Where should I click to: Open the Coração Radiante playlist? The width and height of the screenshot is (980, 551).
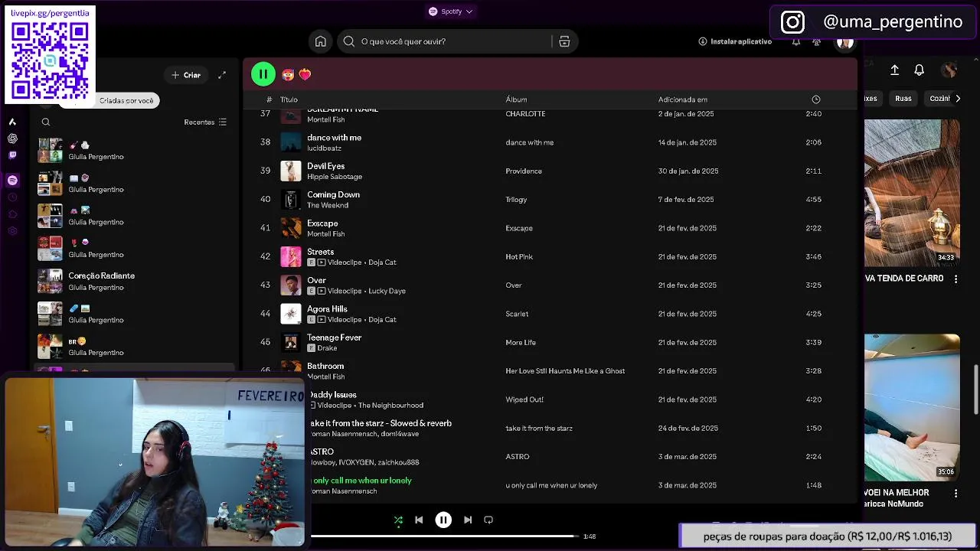(135, 281)
